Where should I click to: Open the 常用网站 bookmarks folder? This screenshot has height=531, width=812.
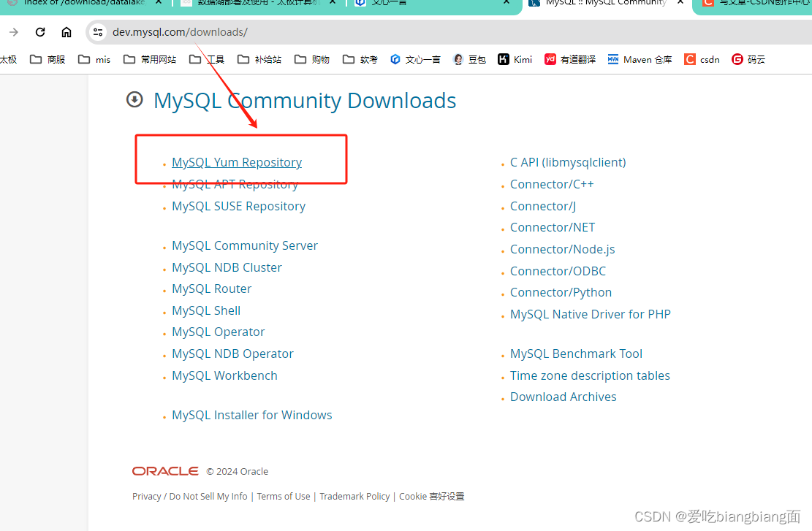149,59
